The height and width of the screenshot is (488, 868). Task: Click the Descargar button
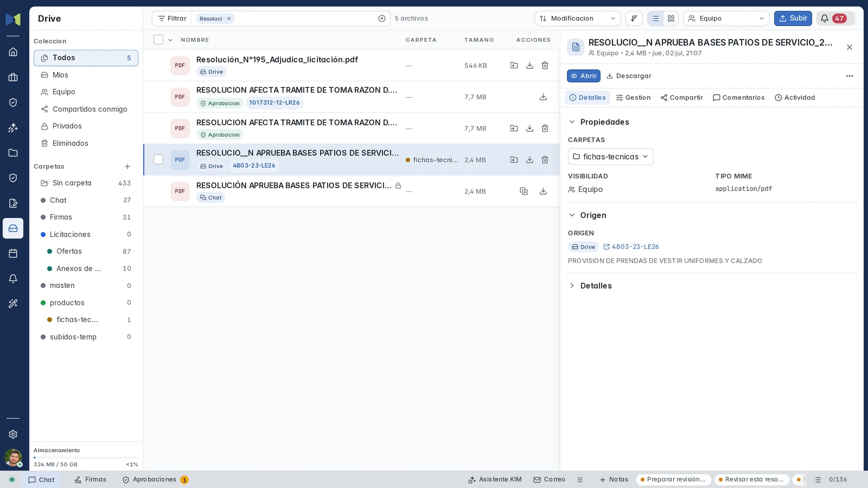pyautogui.click(x=629, y=76)
